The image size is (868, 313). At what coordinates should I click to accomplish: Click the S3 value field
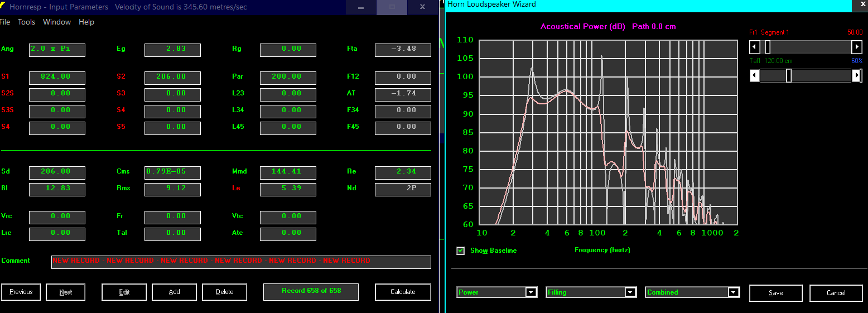pos(172,94)
